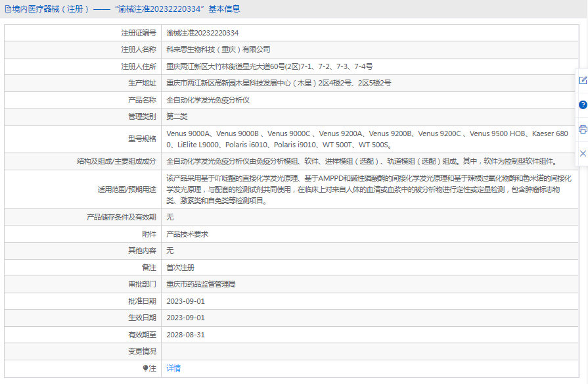
Task: Click the 管理类别 row label
Action: point(142,116)
